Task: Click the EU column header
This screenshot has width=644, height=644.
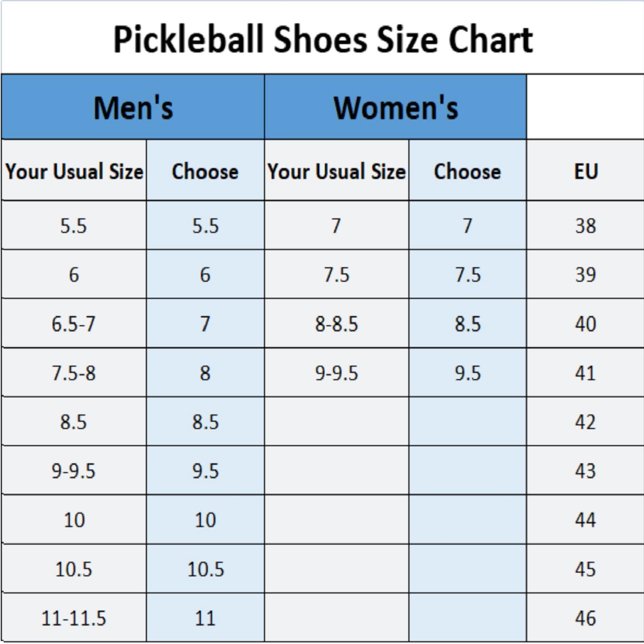Action: coord(586,171)
